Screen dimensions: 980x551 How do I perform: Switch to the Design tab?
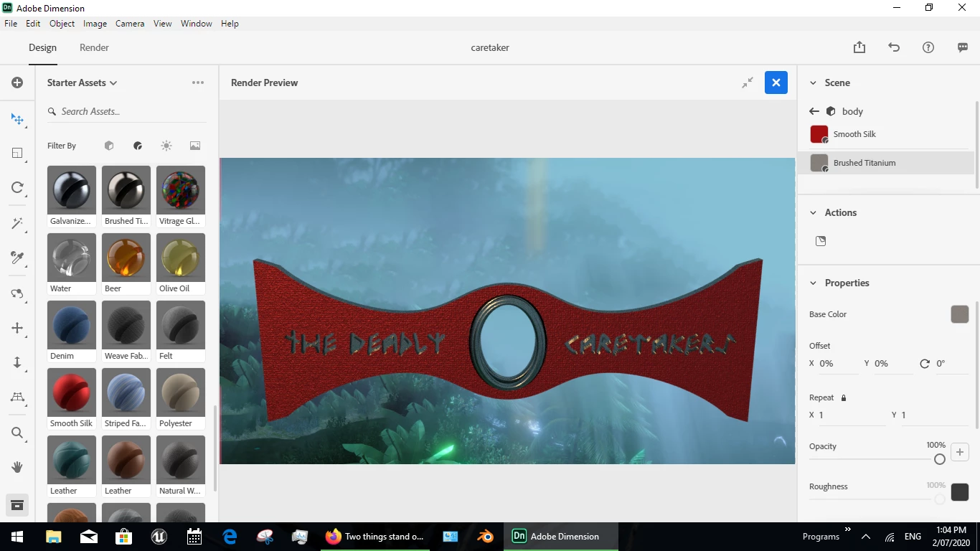pyautogui.click(x=42, y=47)
